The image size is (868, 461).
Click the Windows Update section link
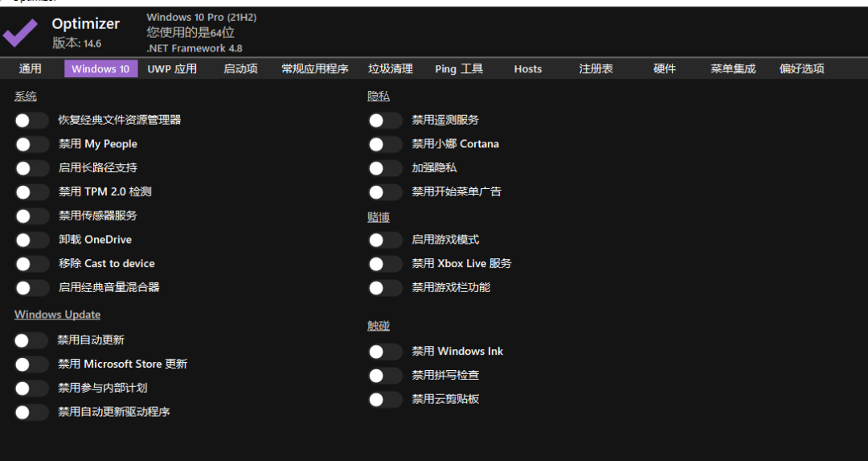58,315
